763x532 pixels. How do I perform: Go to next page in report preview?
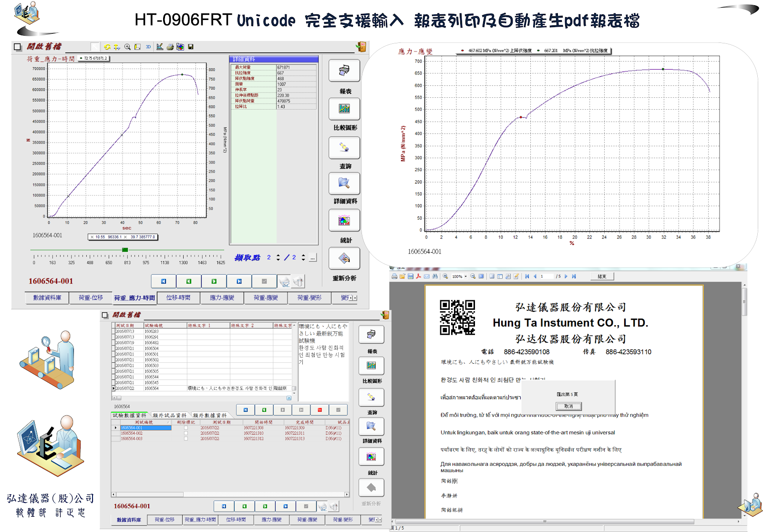tap(566, 276)
